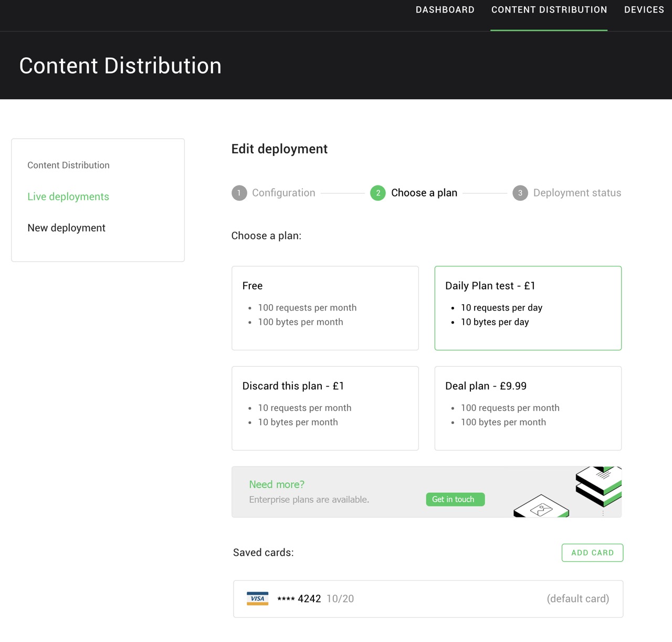Viewport: 672px width, 642px height.
Task: Select the saved card ending 4242
Action: 428,599
